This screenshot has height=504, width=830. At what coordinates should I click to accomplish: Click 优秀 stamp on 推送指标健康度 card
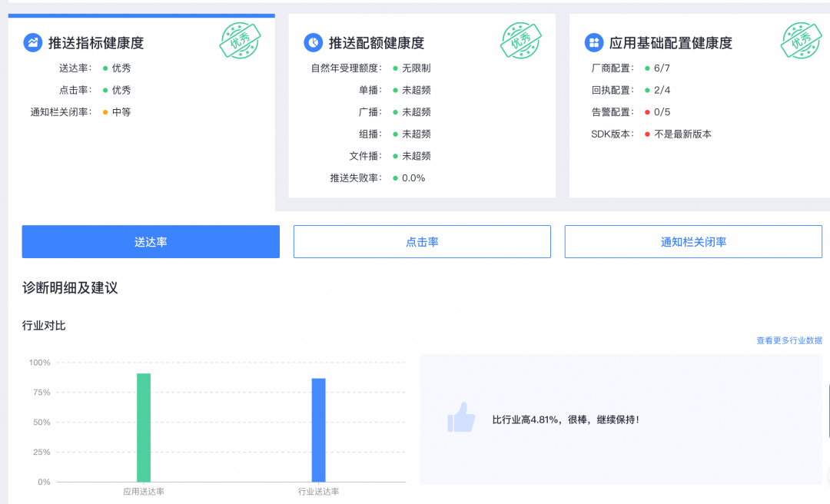coord(241,40)
